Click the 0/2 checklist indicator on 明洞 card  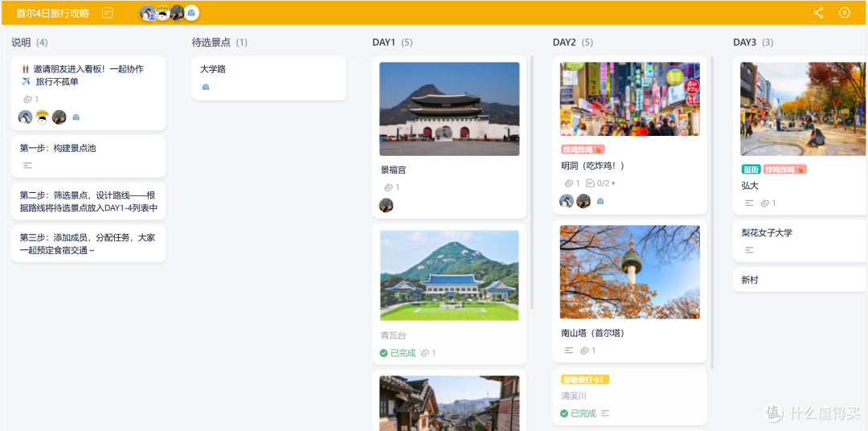pos(598,183)
